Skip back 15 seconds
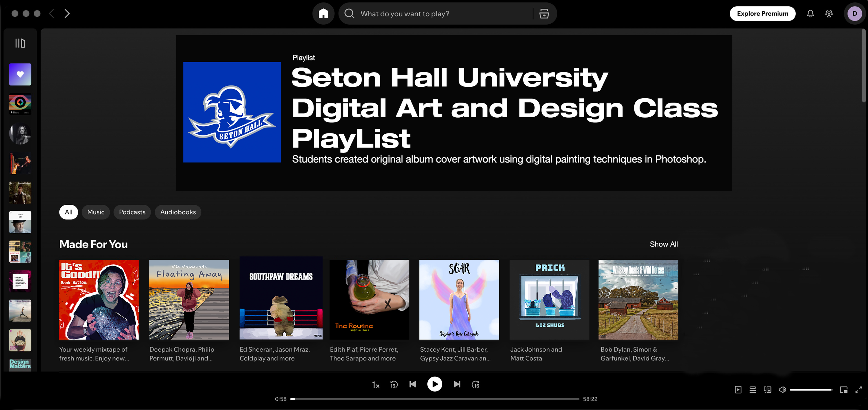 pyautogui.click(x=394, y=384)
